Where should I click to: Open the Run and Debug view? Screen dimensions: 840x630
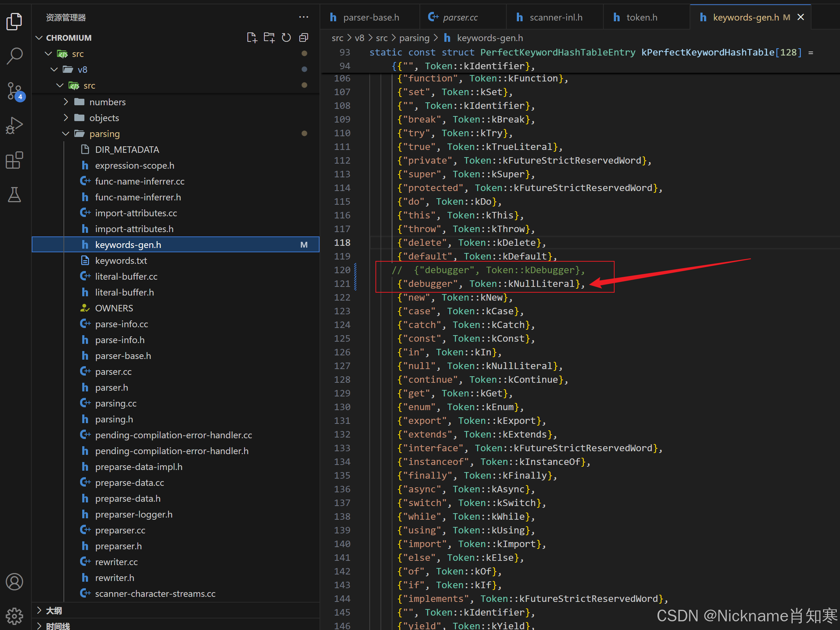[x=15, y=125]
